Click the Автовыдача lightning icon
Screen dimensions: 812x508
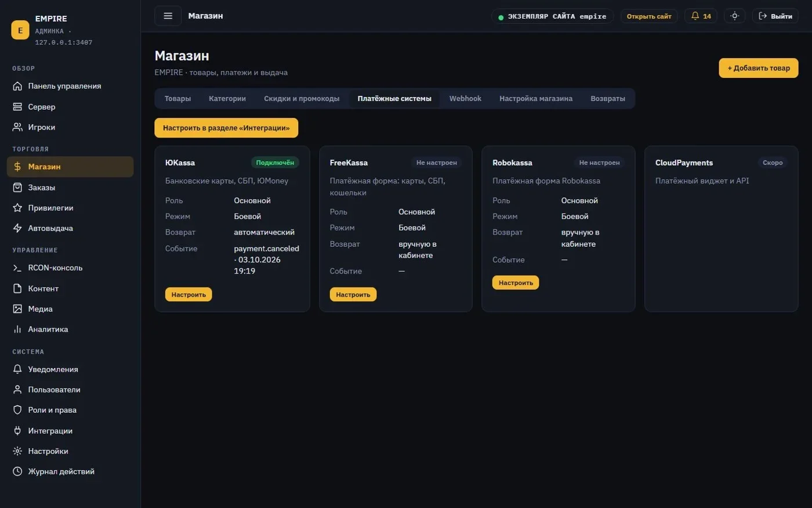click(x=17, y=228)
